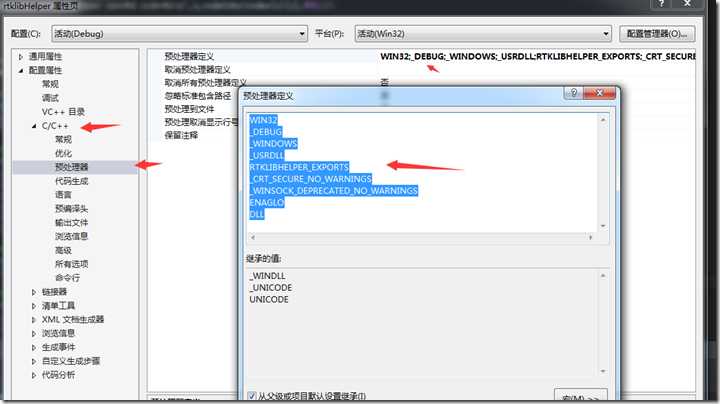Click the editor's horizontal scroll-right arrow
Image resolution: width=720 pixels, height=404 pixels.
tap(591, 237)
